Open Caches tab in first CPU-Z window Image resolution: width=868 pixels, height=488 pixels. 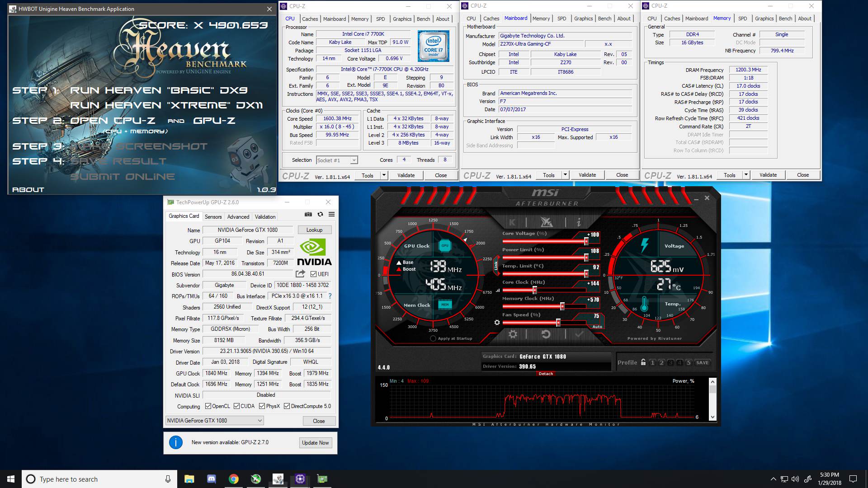[x=310, y=19]
